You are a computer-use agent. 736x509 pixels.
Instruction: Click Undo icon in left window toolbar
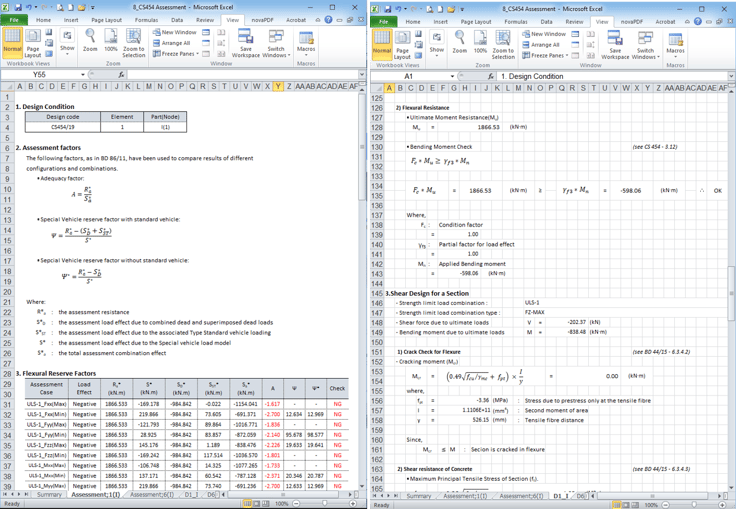coord(28,8)
